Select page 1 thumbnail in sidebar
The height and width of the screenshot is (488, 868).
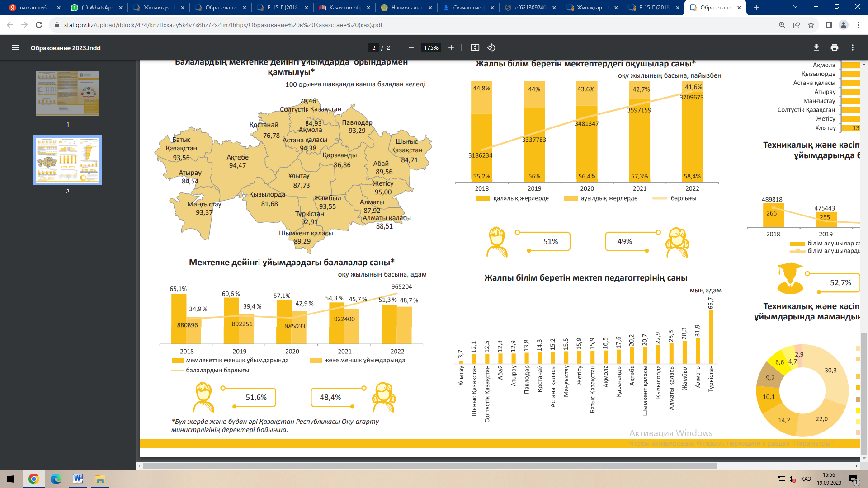[68, 93]
